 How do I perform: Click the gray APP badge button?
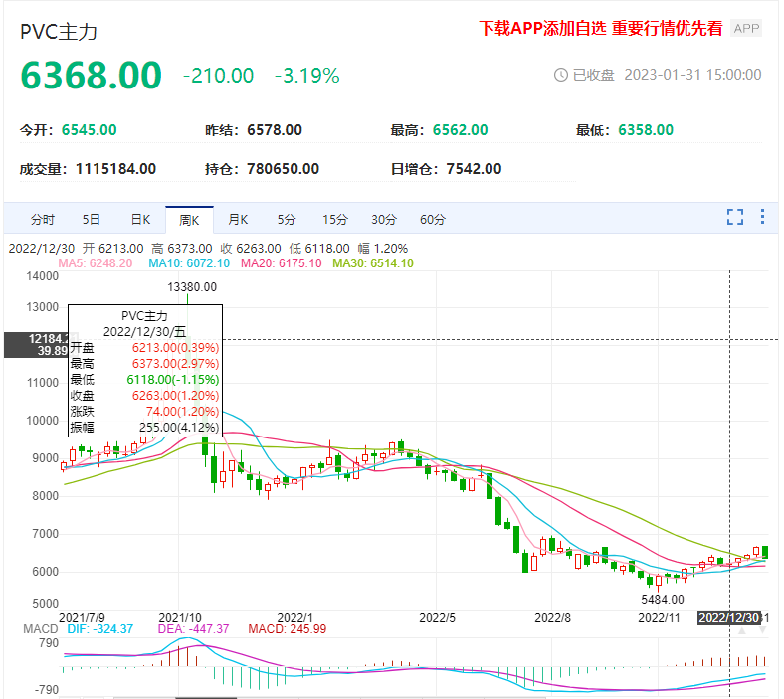pos(746,29)
